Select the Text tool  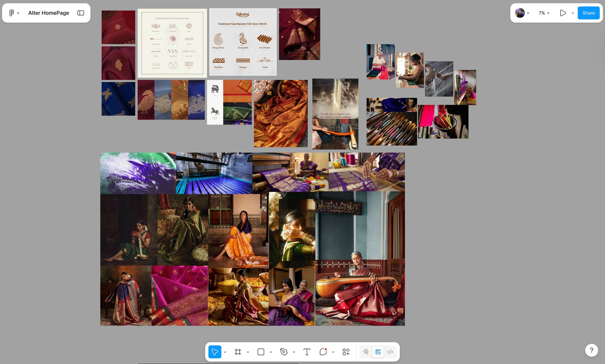click(307, 352)
